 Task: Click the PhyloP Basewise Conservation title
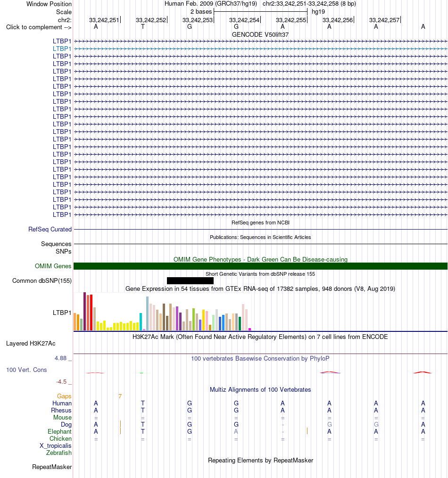(x=260, y=358)
